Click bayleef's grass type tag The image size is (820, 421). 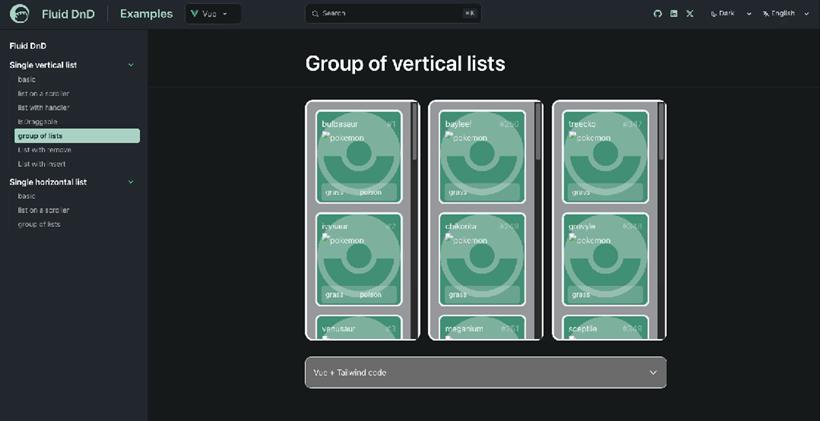coord(458,192)
